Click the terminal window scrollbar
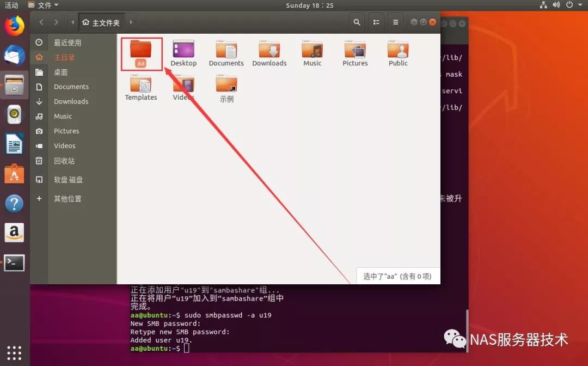 coord(467,330)
